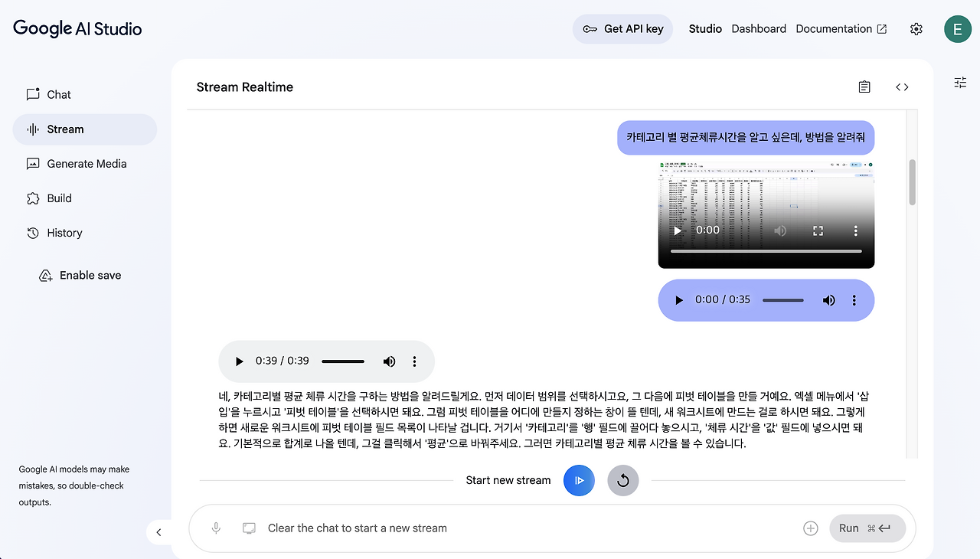This screenshot has height=559, width=980.
Task: Click the Get API key button
Action: click(622, 28)
